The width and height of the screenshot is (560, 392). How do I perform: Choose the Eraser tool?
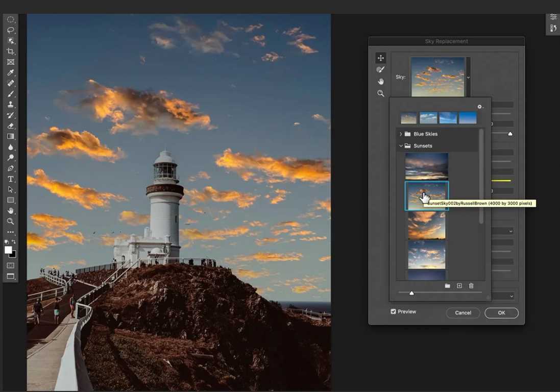tap(10, 126)
